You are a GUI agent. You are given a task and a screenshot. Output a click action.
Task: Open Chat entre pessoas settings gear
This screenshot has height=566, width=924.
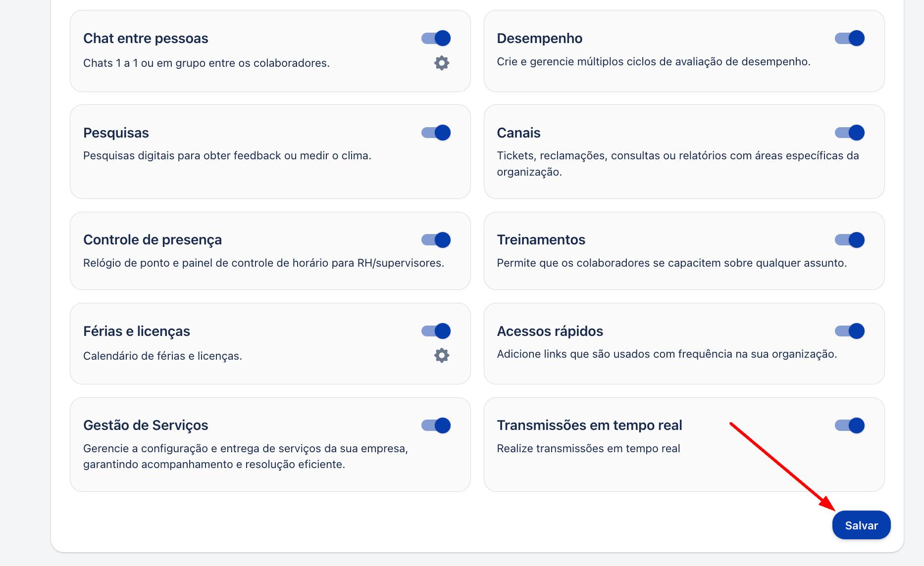click(x=441, y=63)
